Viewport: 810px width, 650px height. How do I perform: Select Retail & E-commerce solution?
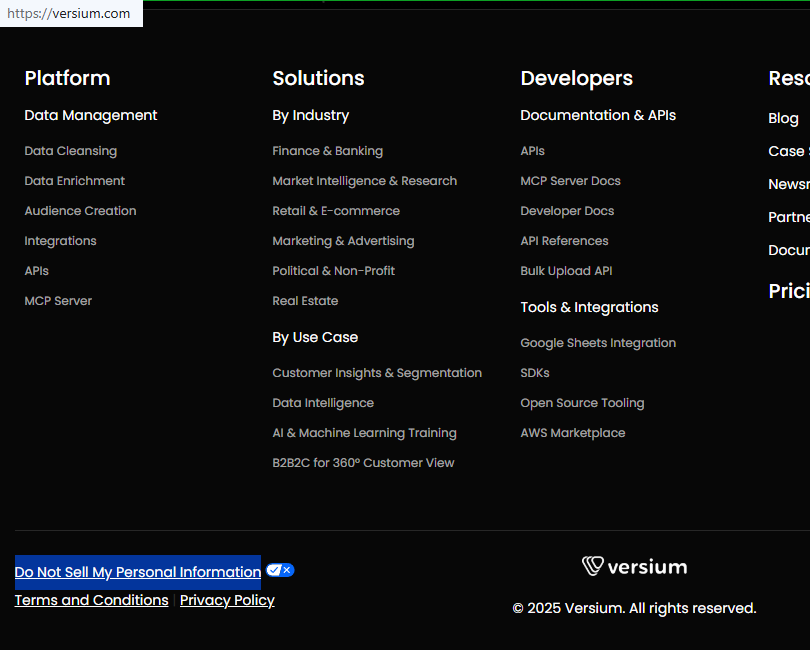pyautogui.click(x=336, y=211)
